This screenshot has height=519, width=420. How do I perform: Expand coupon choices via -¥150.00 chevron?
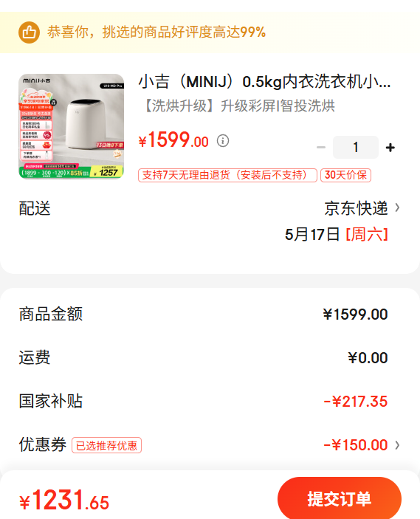397,445
